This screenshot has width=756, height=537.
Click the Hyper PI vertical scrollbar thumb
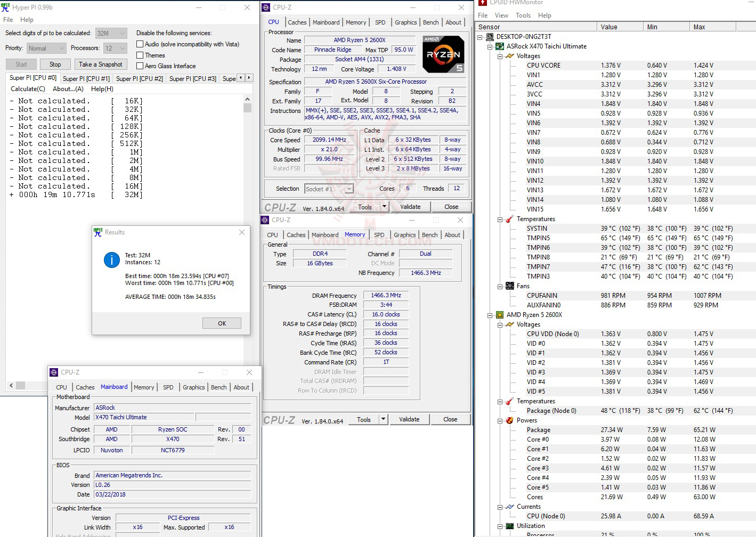[247, 108]
